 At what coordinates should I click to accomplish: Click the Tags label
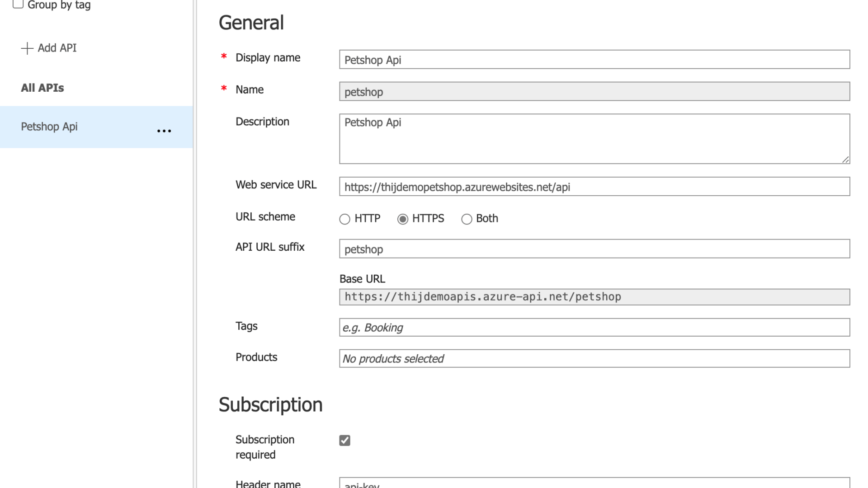click(246, 326)
